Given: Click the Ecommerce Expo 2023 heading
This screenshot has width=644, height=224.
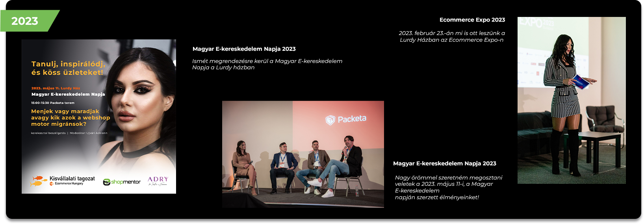Looking at the screenshot, I should pos(472,20).
